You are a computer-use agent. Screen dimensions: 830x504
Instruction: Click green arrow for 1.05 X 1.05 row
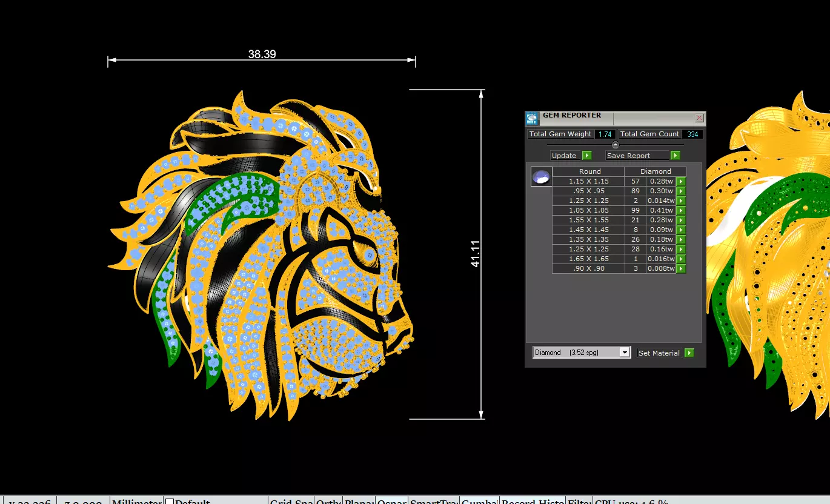[x=681, y=210]
